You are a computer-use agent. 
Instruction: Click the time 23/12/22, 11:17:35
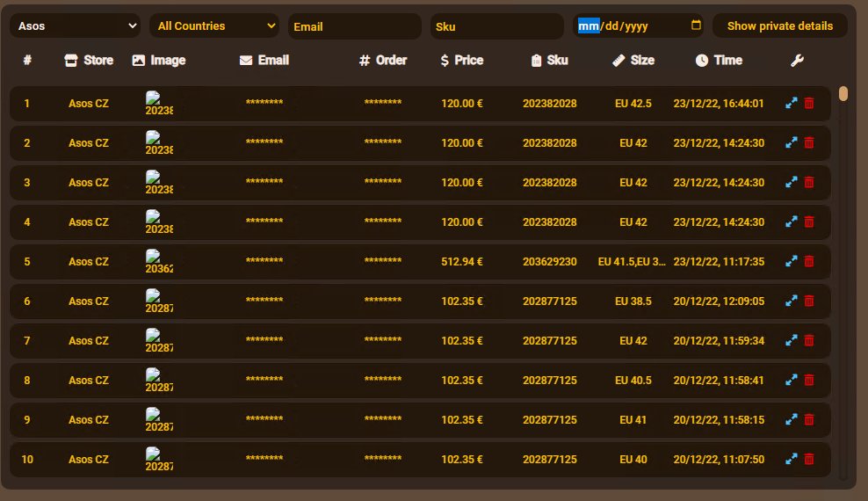tap(719, 261)
